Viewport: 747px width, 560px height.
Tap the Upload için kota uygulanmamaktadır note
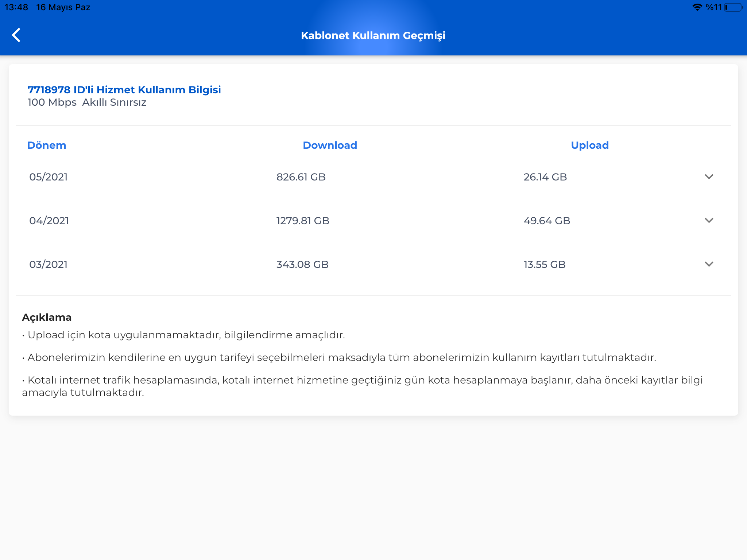tap(183, 335)
